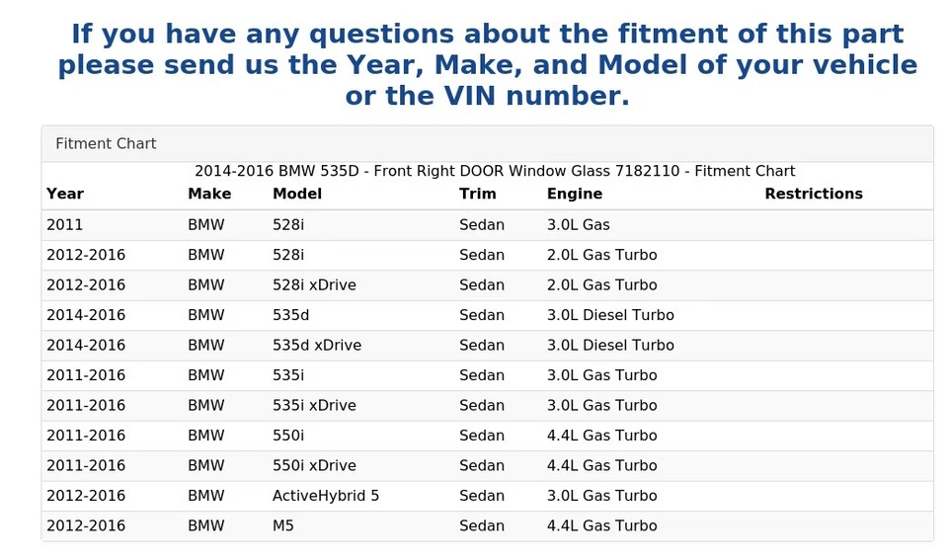The image size is (948, 560).
Task: Select the M5 model cell
Action: point(283,525)
